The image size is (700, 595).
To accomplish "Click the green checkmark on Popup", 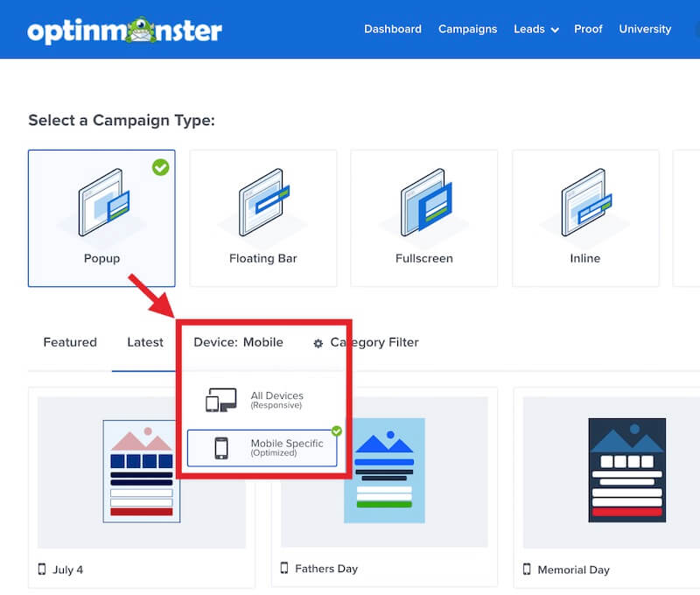I will 160,168.
